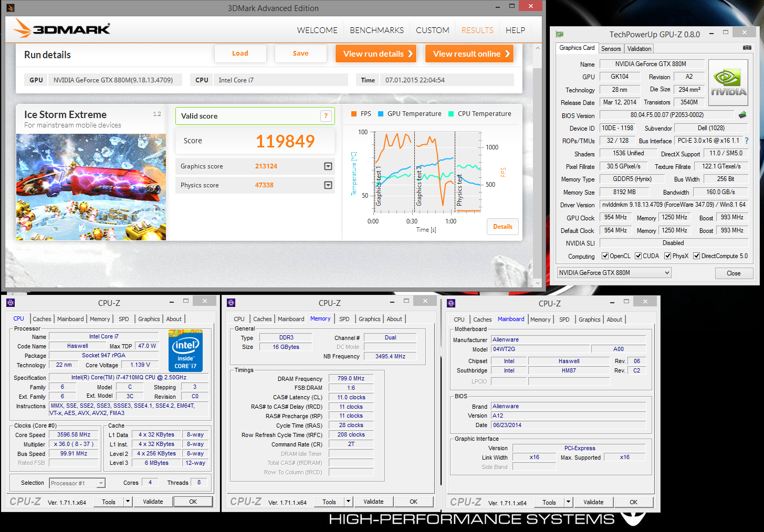Click the View run details button

[376, 54]
